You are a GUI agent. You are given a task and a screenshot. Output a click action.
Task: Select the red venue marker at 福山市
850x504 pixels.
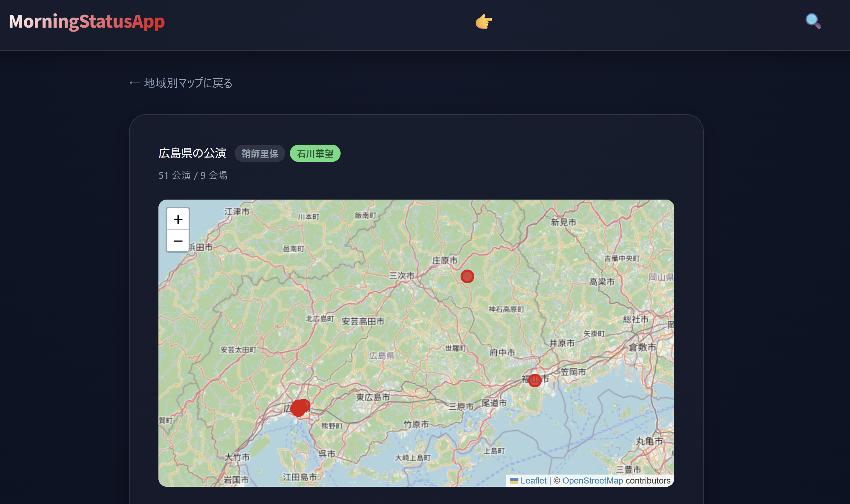click(535, 380)
